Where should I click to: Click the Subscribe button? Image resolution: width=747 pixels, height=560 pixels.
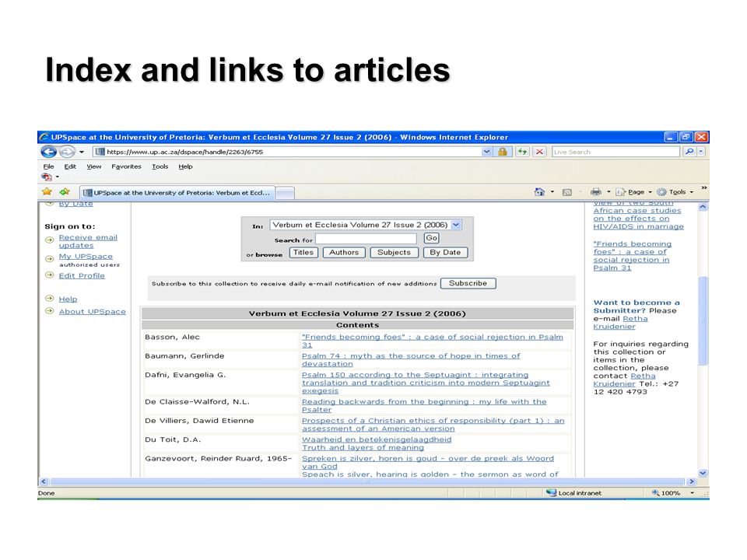click(468, 283)
